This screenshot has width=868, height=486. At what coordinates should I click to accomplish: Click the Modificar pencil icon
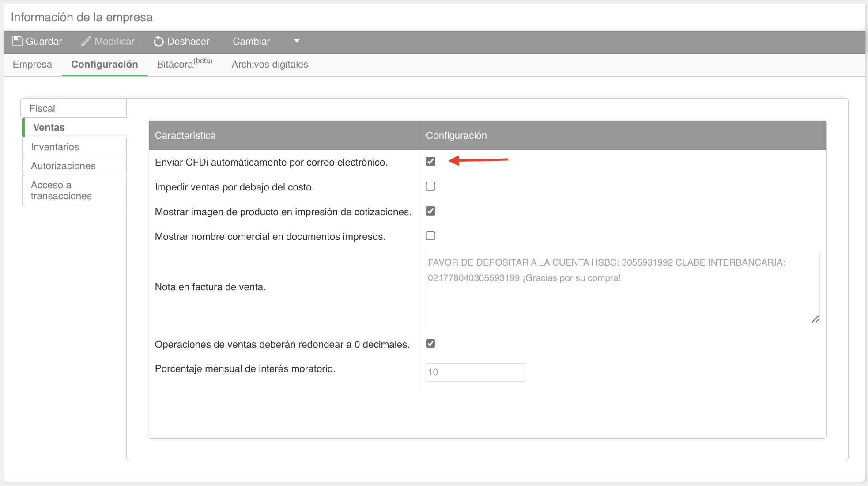[86, 41]
